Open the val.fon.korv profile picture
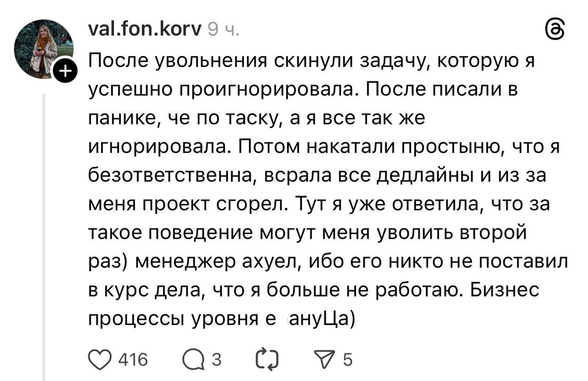 (43, 48)
